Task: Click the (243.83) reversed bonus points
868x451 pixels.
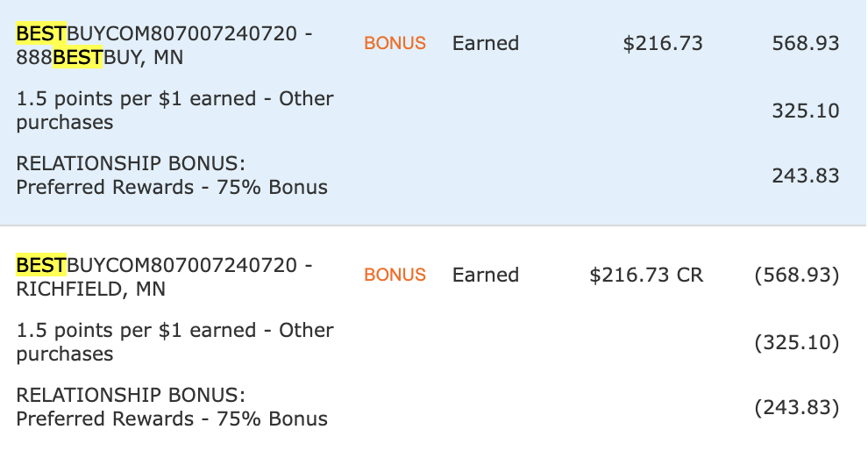Action: tap(797, 407)
